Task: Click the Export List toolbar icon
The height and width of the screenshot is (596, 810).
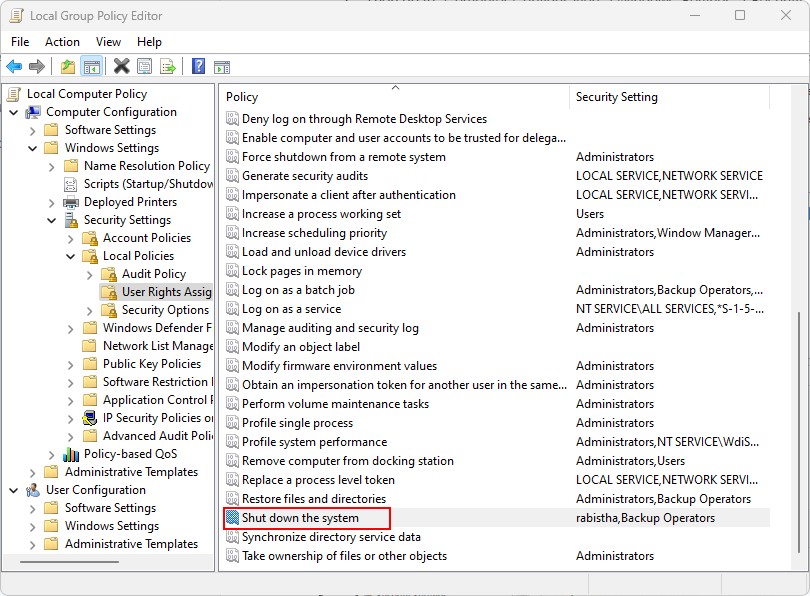Action: coord(168,66)
